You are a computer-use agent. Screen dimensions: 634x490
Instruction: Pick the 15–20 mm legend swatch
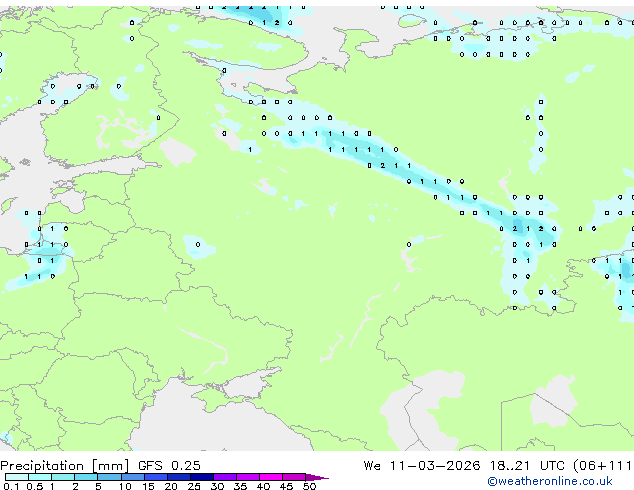coord(156,477)
